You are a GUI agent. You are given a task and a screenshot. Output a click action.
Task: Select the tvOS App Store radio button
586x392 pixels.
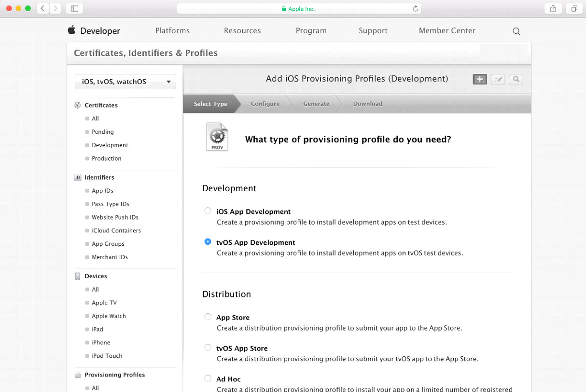[x=208, y=348]
